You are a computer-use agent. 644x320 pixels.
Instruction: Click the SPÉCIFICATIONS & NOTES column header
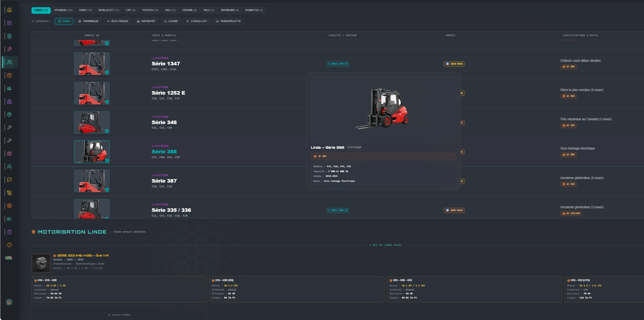click(x=581, y=36)
